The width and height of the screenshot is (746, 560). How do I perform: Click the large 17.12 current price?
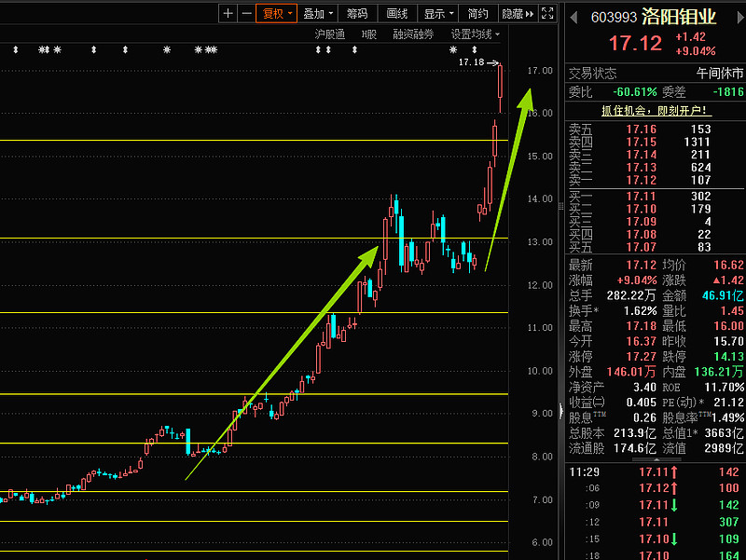pos(635,43)
